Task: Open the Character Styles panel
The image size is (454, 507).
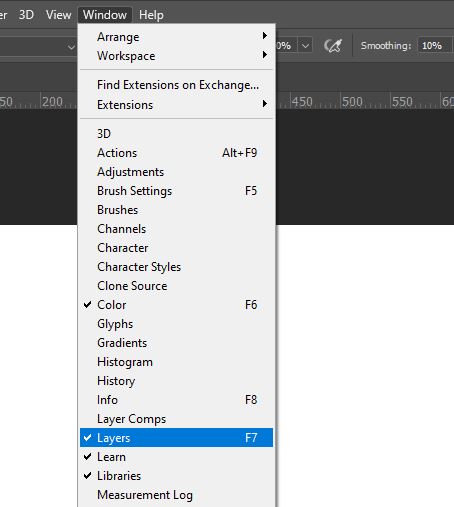Action: click(x=176, y=267)
